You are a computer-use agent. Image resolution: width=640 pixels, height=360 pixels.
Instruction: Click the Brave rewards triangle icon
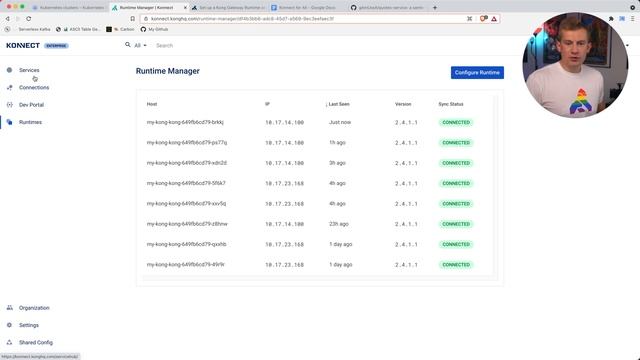click(494, 19)
